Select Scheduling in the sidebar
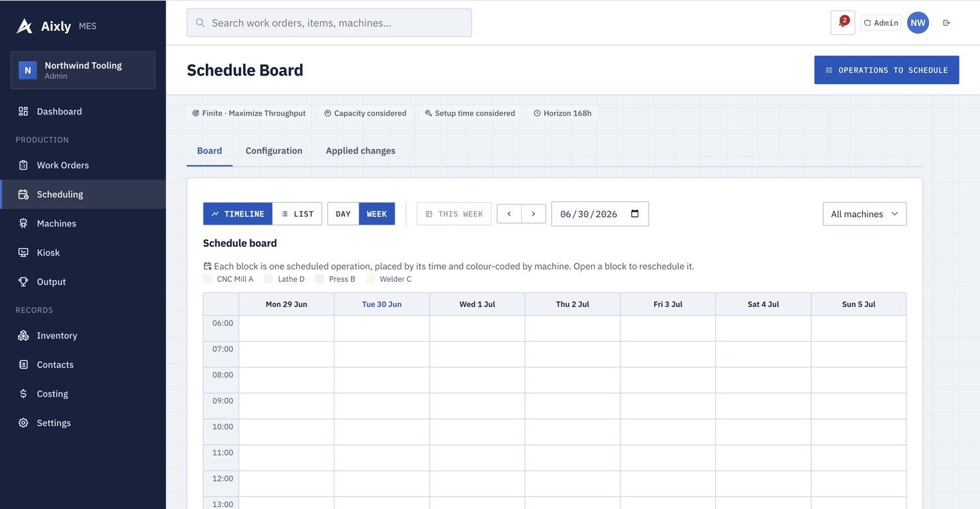Image resolution: width=980 pixels, height=509 pixels. click(83, 194)
